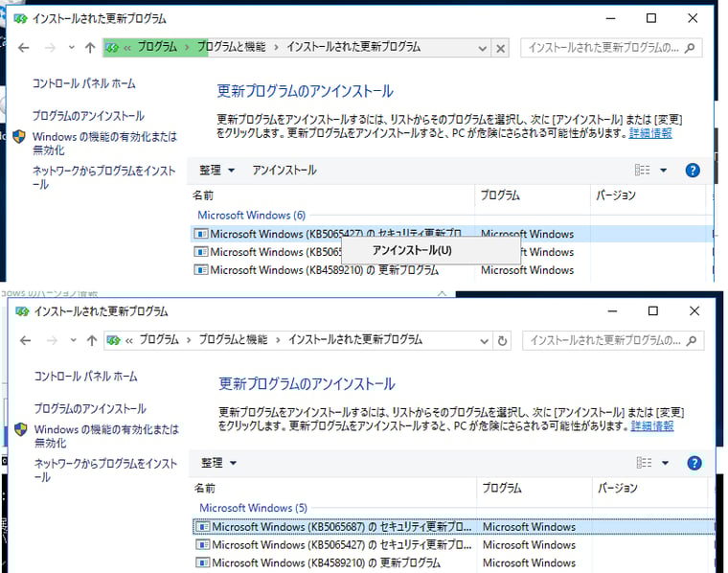
Task: Click プログラム breadcrumb in lower window
Action: [159, 340]
